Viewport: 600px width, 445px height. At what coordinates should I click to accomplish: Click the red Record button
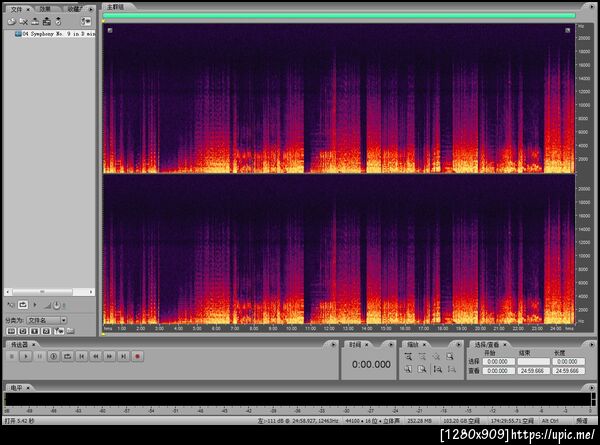[137, 357]
